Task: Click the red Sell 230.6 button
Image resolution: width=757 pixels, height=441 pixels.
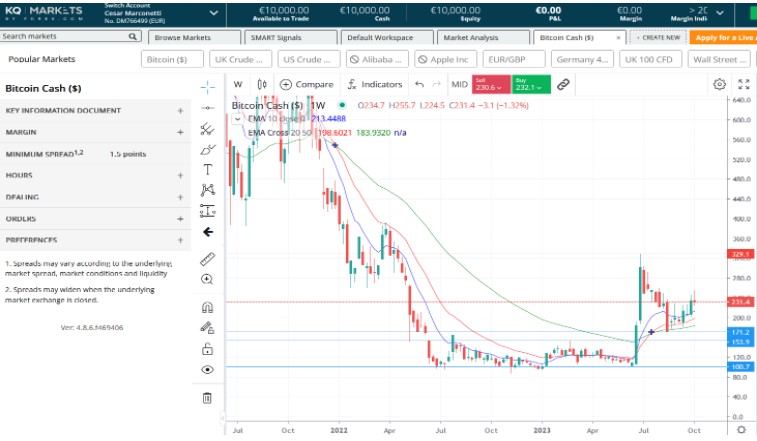Action: point(491,85)
